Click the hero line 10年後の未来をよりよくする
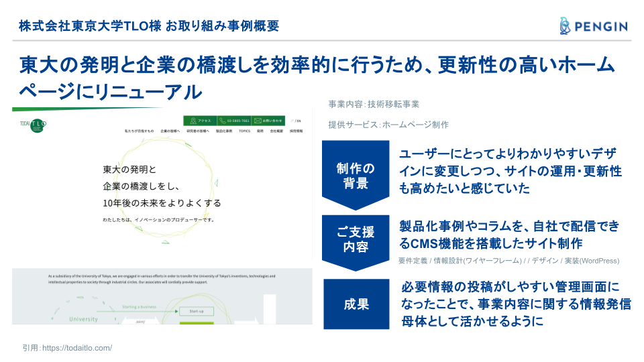 point(162,202)
